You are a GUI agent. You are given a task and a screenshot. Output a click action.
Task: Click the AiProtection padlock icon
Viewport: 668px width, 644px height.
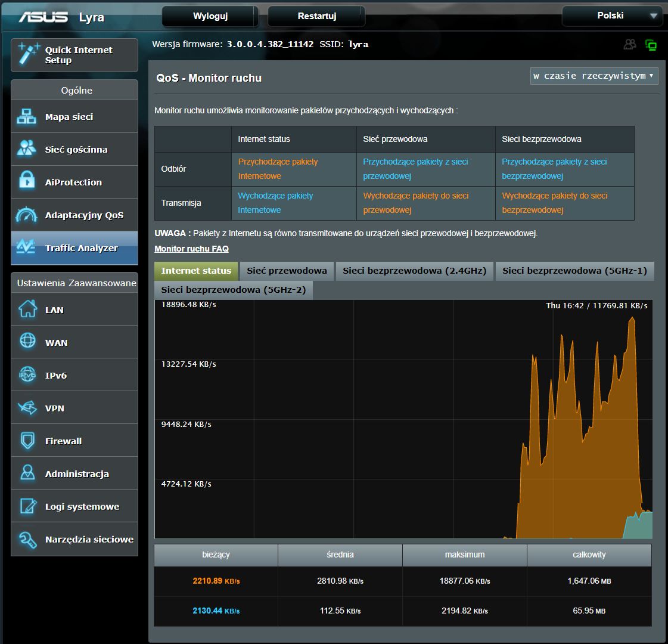(x=27, y=180)
